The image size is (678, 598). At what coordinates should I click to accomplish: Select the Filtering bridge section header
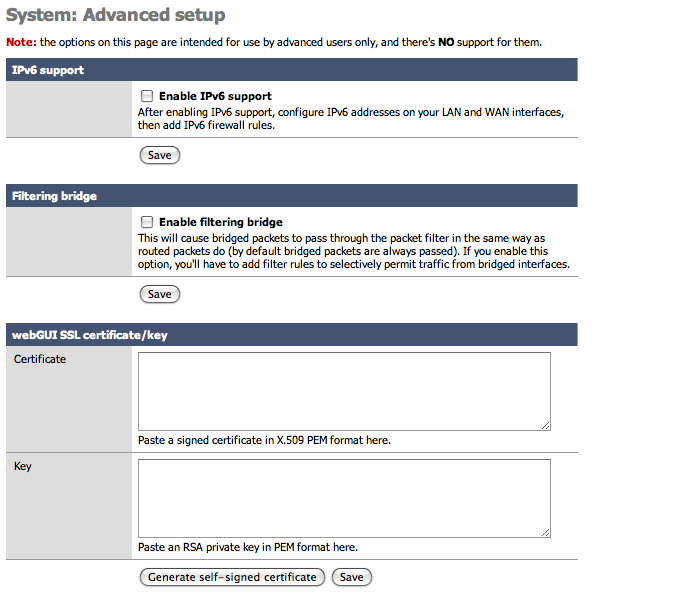[x=54, y=196]
